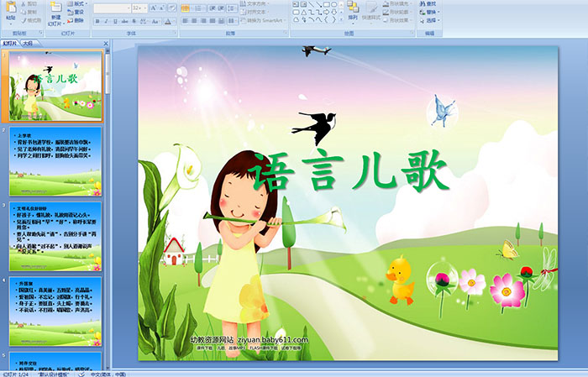Click Cut (剪切) in the clipboard group
The width and height of the screenshot is (588, 377).
click(29, 3)
